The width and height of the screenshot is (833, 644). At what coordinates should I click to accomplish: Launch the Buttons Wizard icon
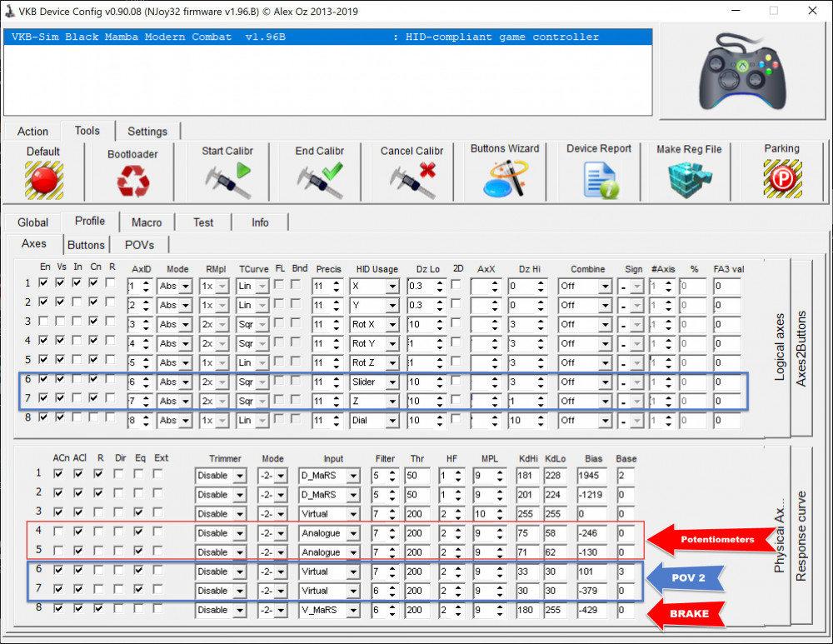(505, 178)
